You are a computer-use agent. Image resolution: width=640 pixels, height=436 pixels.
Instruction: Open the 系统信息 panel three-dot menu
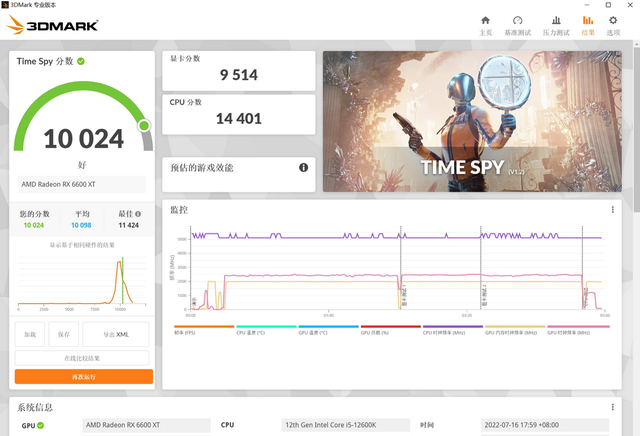coord(613,407)
